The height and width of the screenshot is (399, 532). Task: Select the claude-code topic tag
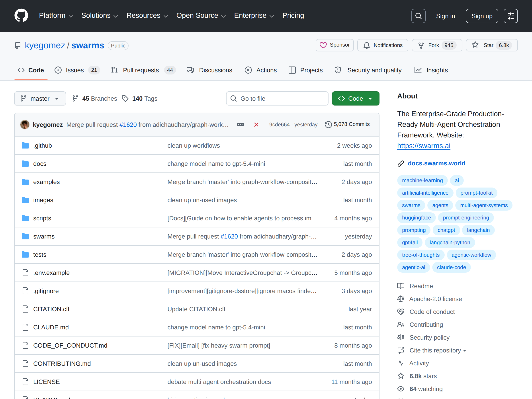click(451, 267)
